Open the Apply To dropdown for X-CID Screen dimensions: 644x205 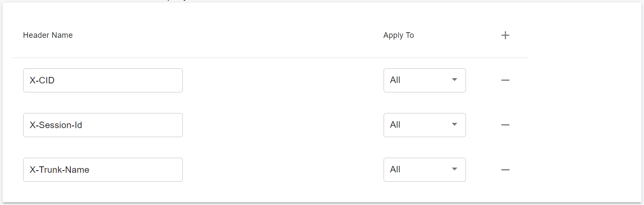pos(424,80)
